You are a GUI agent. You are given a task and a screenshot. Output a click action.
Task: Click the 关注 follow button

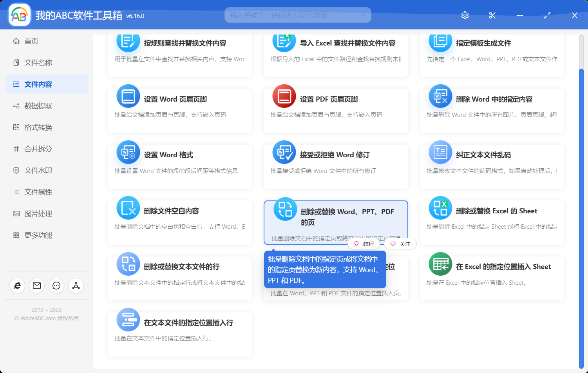400,244
